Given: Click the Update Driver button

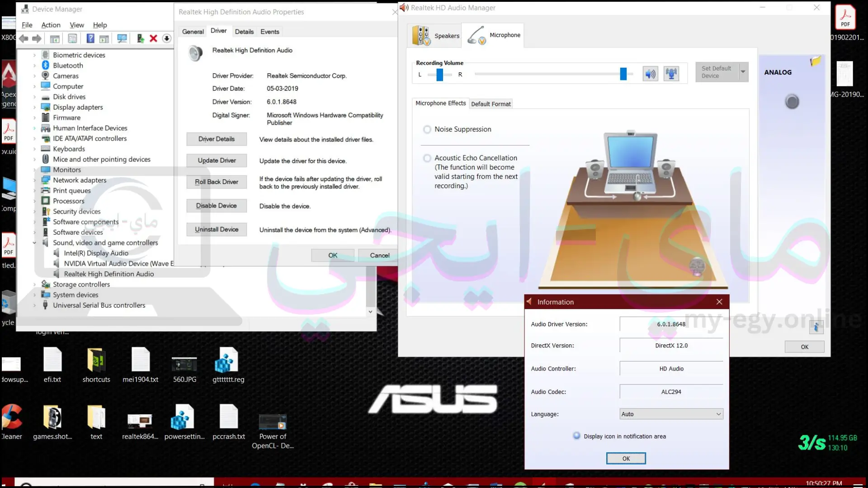Looking at the screenshot, I should pos(217,160).
